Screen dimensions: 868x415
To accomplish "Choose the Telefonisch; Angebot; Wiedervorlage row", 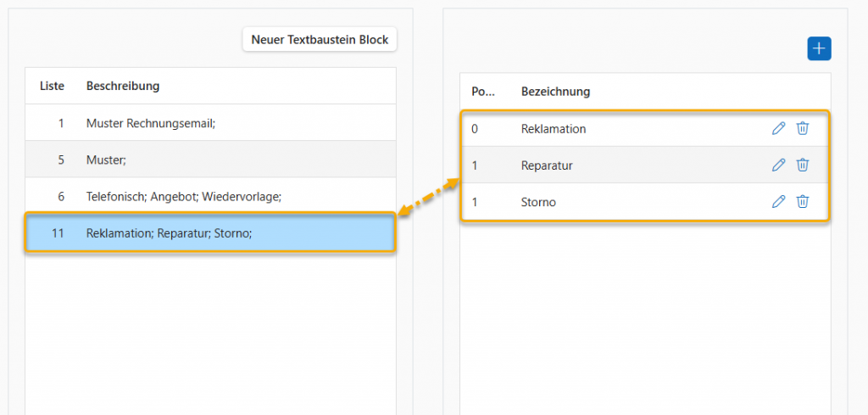I will coord(183,196).
